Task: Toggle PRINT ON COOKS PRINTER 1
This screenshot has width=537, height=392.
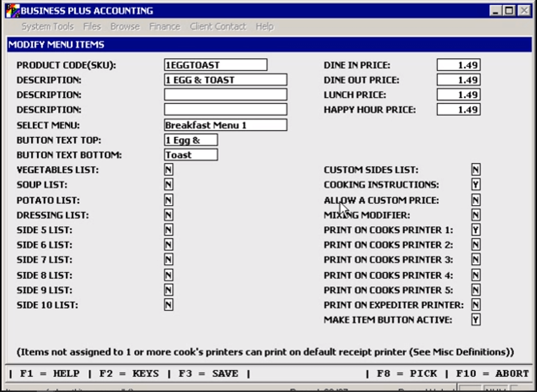Action: coord(475,230)
